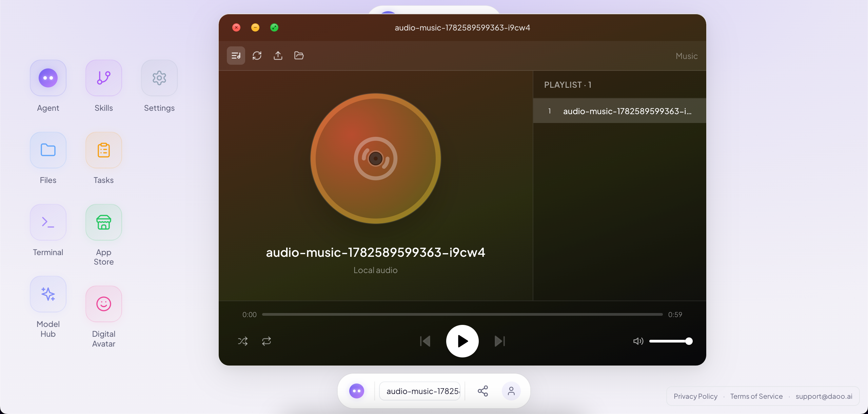Maximize the music player window
Image resolution: width=868 pixels, height=414 pixels.
coord(274,27)
